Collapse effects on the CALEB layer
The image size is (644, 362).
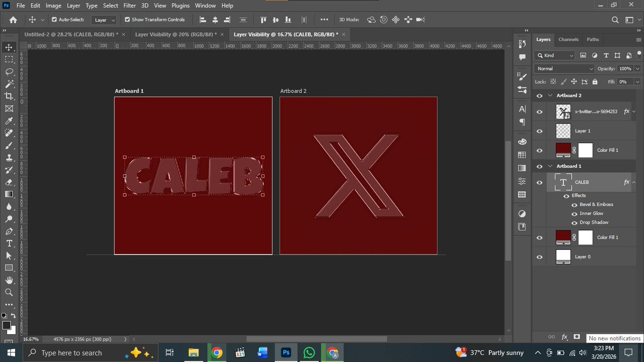click(x=634, y=182)
